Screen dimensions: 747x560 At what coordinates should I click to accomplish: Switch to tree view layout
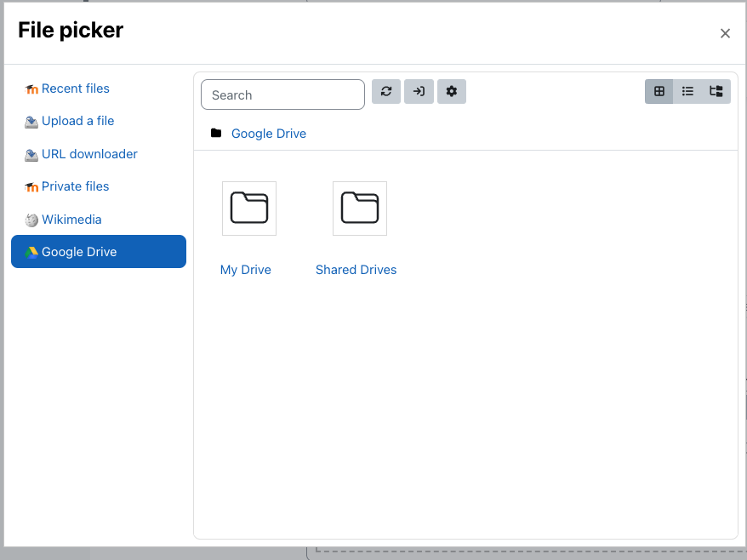(716, 92)
